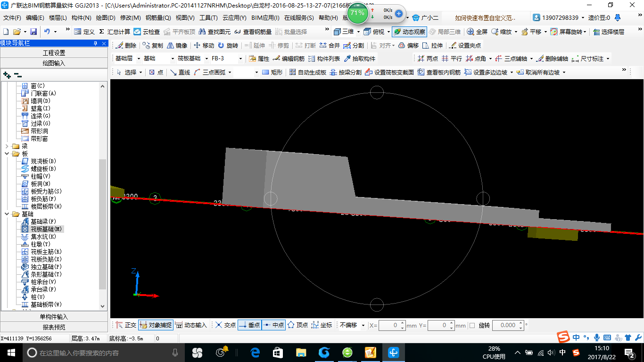Select 筏板主筋(R) in the tree
The image size is (644, 362).
[46, 252]
